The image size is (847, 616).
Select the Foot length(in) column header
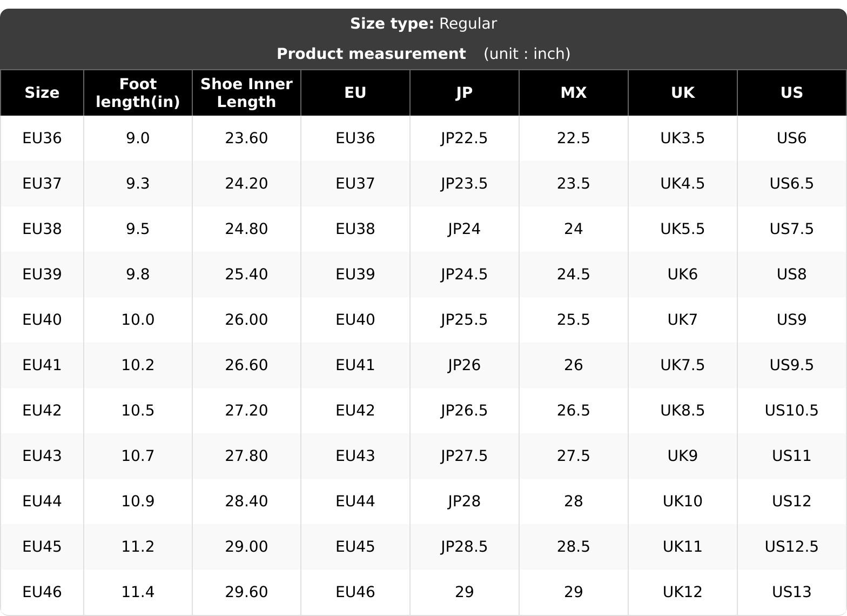[x=138, y=92]
